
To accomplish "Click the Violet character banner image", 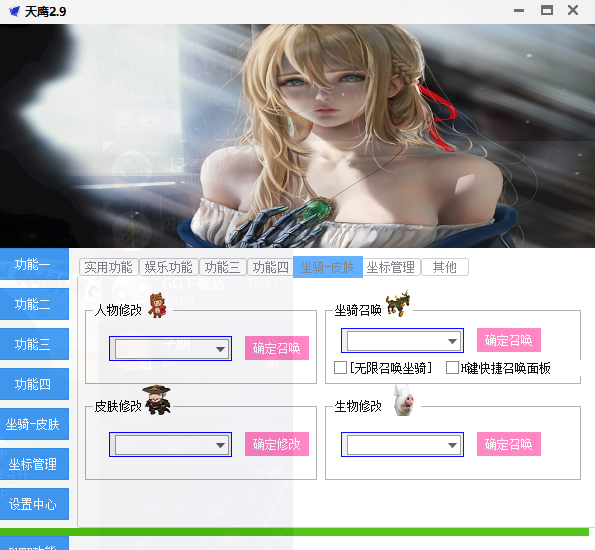I will point(298,136).
